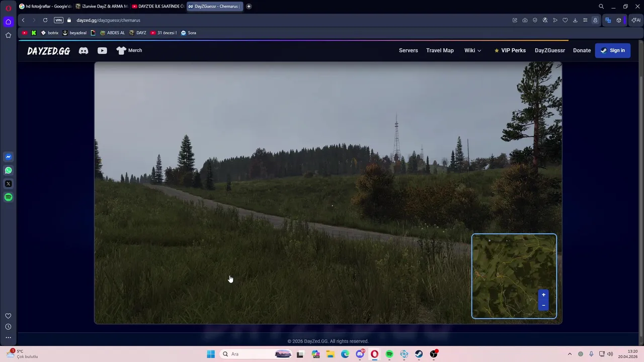Open the Easy setup menu icon

click(x=585, y=20)
